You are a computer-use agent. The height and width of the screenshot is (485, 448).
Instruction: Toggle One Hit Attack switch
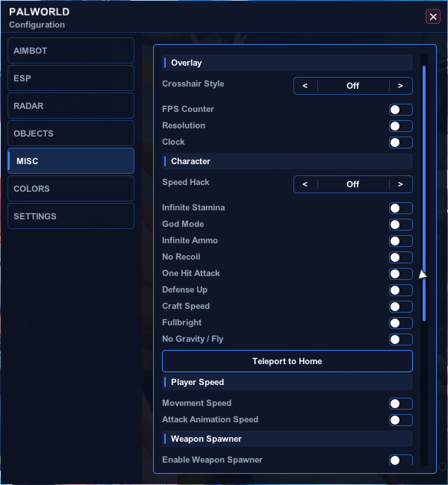[x=401, y=274]
